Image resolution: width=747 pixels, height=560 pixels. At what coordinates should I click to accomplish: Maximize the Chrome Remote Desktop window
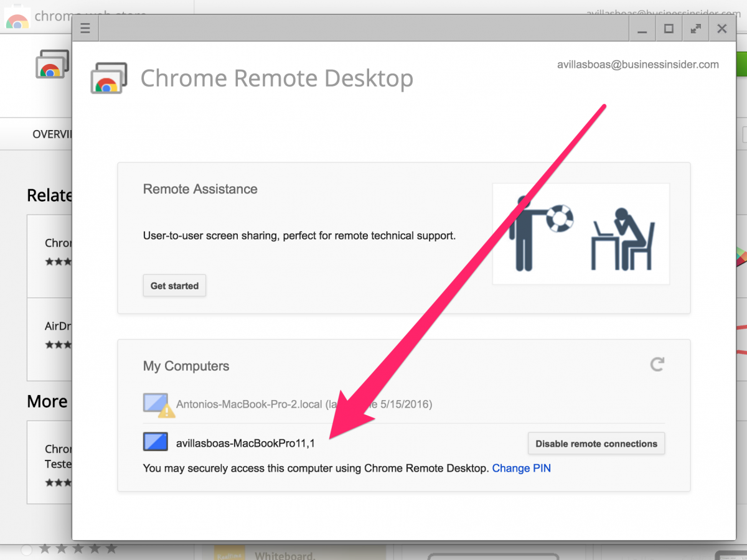click(669, 29)
